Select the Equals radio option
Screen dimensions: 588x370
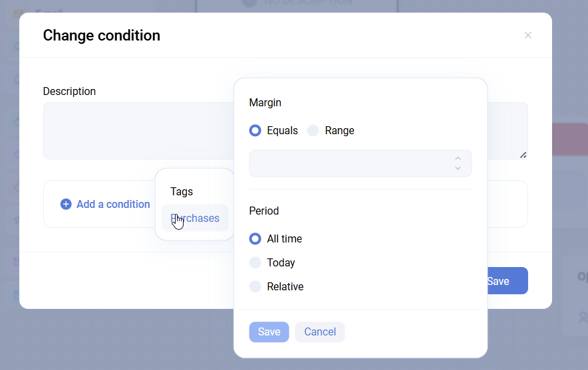pyautogui.click(x=255, y=131)
